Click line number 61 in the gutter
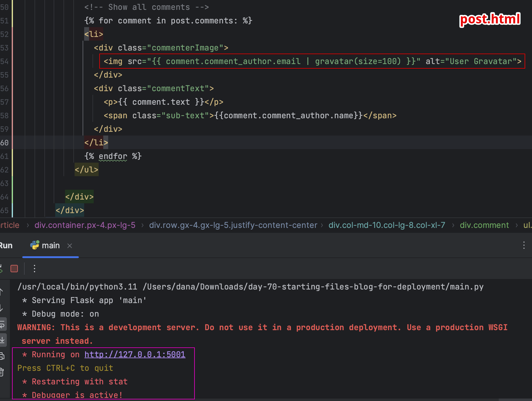 click(4, 156)
